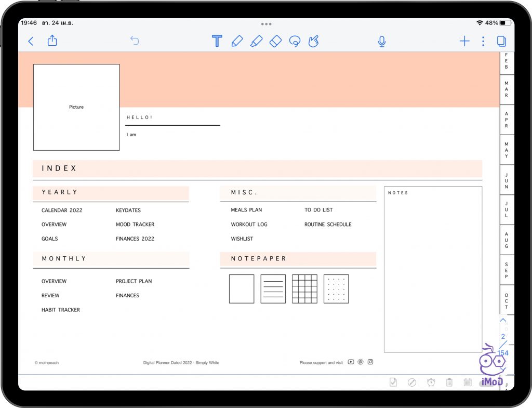Open the three-dot options menu

pos(482,41)
